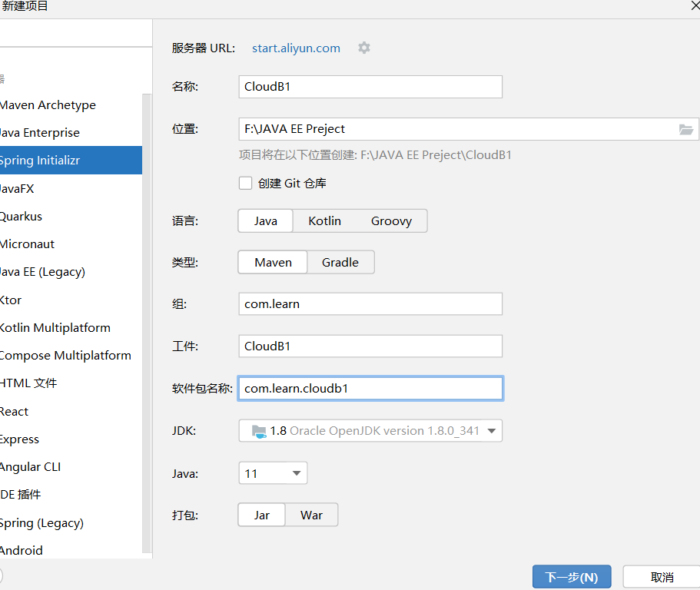Choose Gradle as the build type
This screenshot has width=700, height=590.
[340, 262]
